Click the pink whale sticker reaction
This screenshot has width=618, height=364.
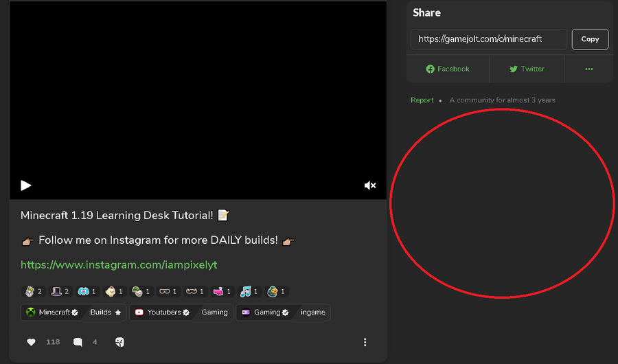[x=222, y=291]
